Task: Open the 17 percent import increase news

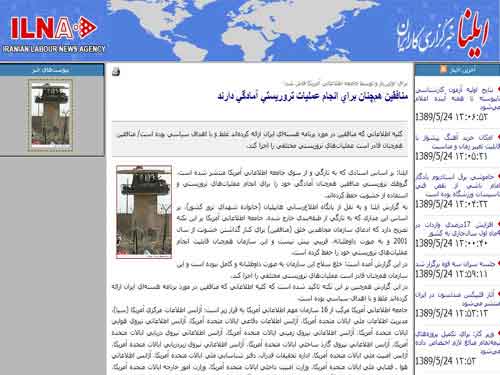Action: 457,229
